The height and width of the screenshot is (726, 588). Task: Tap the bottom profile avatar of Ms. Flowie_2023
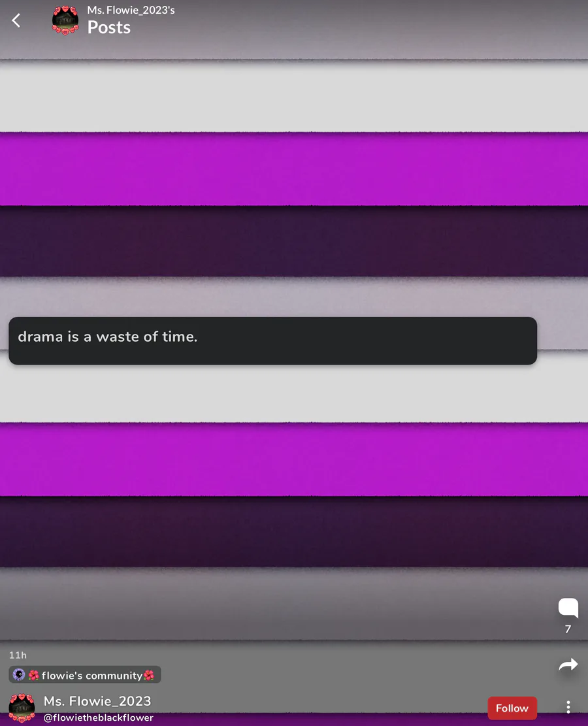(22, 708)
